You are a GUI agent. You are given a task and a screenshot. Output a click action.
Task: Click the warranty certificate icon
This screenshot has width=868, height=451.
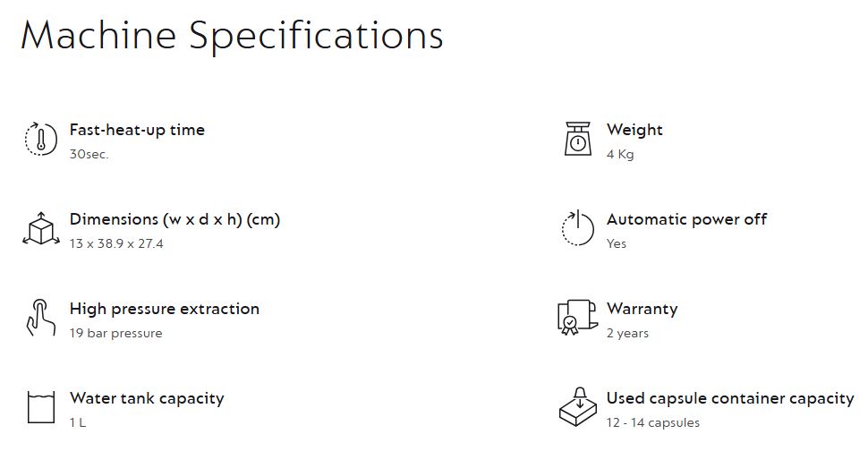coord(578,318)
